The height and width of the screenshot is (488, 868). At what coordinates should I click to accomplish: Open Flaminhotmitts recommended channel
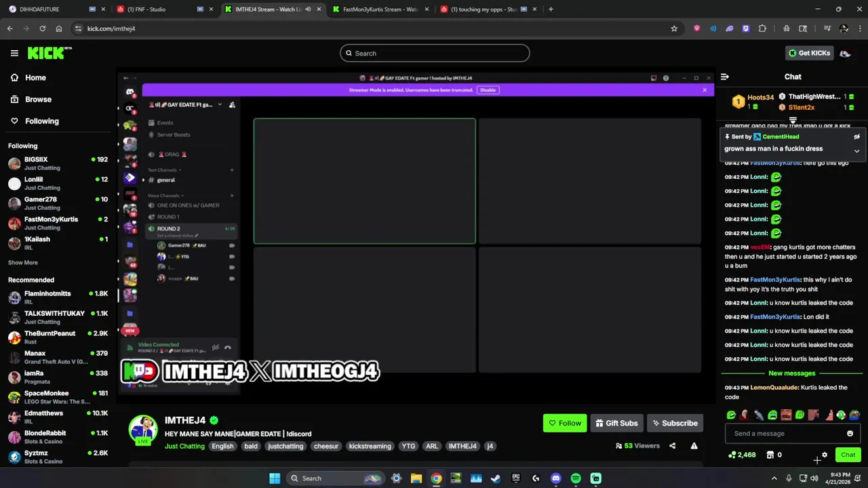58,297
